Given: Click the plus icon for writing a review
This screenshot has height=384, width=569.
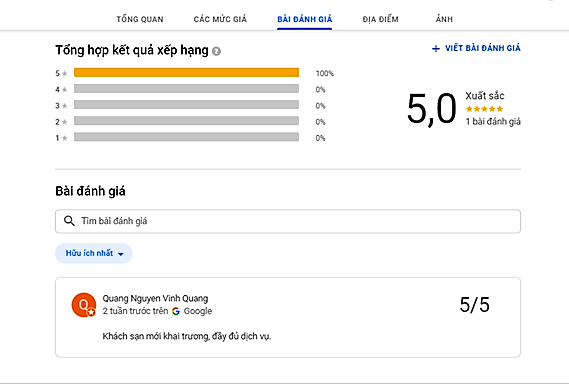Looking at the screenshot, I should click(436, 49).
